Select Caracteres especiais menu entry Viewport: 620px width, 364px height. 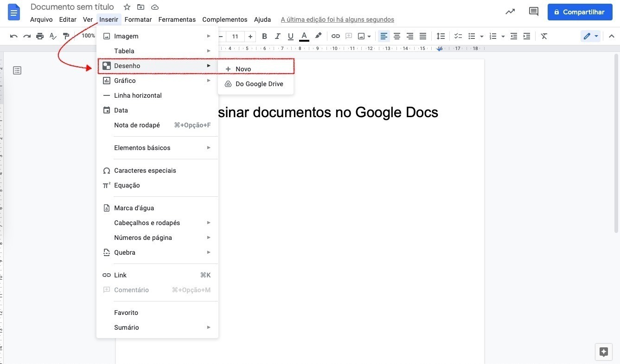click(x=157, y=170)
